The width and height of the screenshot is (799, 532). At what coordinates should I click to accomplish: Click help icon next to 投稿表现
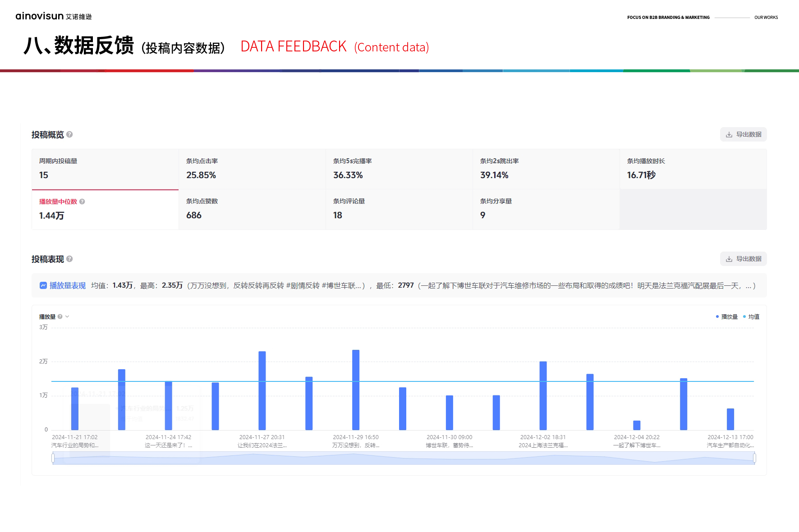click(69, 259)
